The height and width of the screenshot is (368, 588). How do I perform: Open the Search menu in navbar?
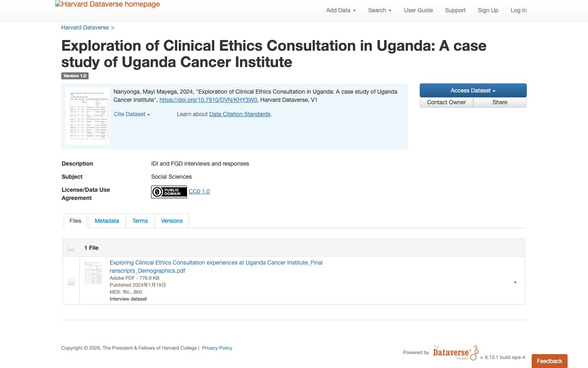pyautogui.click(x=380, y=10)
